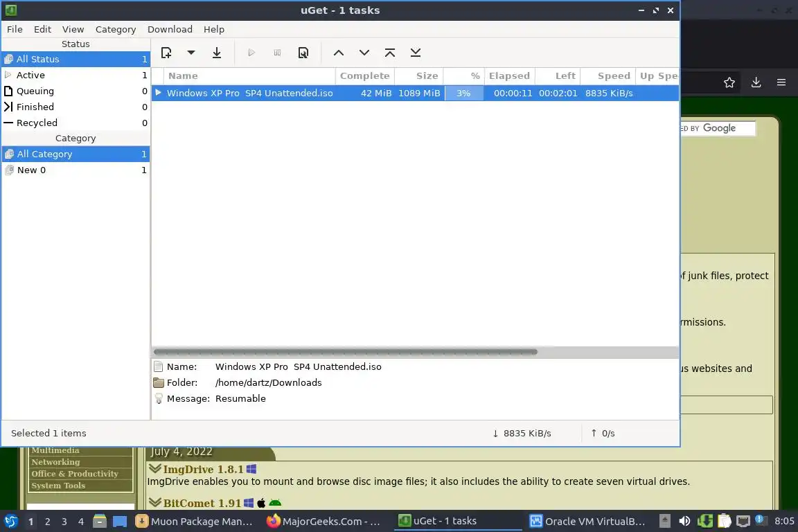
Task: Click the show desktop icon on the taskbar
Action: (x=120, y=522)
